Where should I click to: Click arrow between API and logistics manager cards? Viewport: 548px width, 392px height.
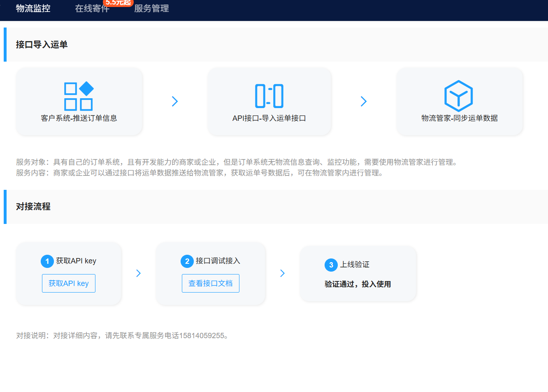364,101
